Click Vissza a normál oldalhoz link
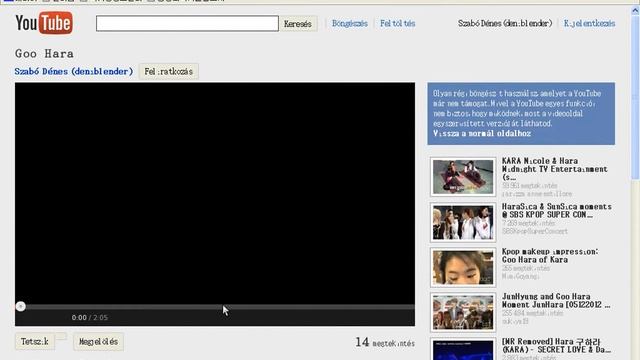The image size is (640, 360). (x=482, y=133)
